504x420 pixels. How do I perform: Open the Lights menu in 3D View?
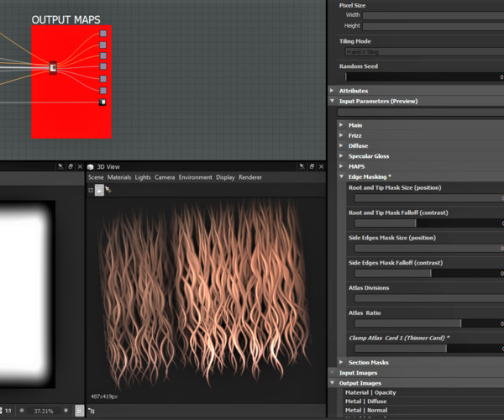[x=143, y=177]
